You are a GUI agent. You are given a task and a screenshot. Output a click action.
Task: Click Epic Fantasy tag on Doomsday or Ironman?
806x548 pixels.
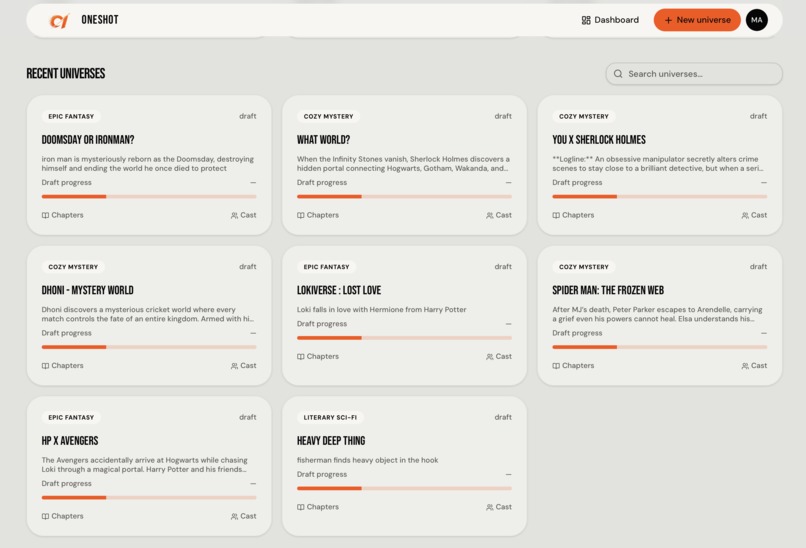(x=71, y=117)
